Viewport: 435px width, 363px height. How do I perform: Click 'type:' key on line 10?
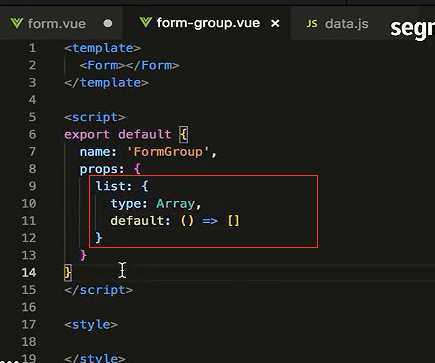[x=129, y=204]
